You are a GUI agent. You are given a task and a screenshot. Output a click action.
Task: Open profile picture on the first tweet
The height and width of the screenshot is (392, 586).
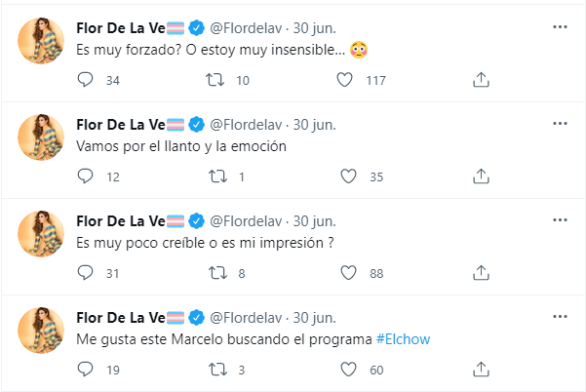41,41
